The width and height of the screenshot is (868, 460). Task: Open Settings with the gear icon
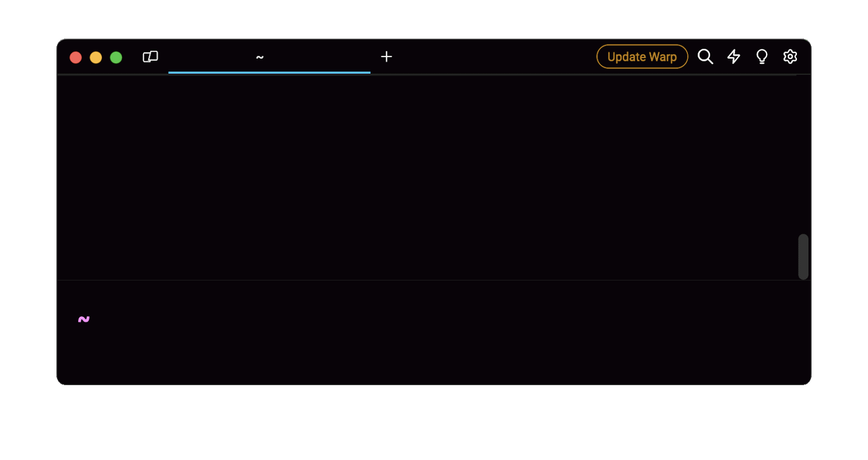pos(790,56)
